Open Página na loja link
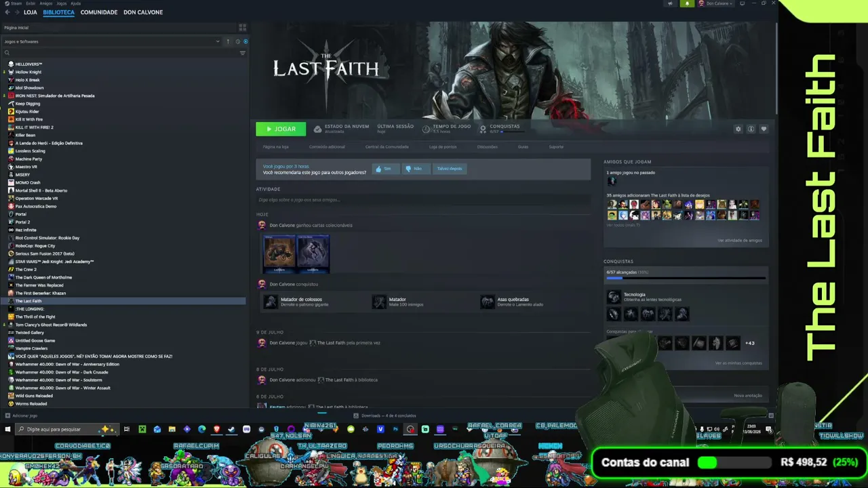This screenshot has width=868, height=488. (x=276, y=146)
